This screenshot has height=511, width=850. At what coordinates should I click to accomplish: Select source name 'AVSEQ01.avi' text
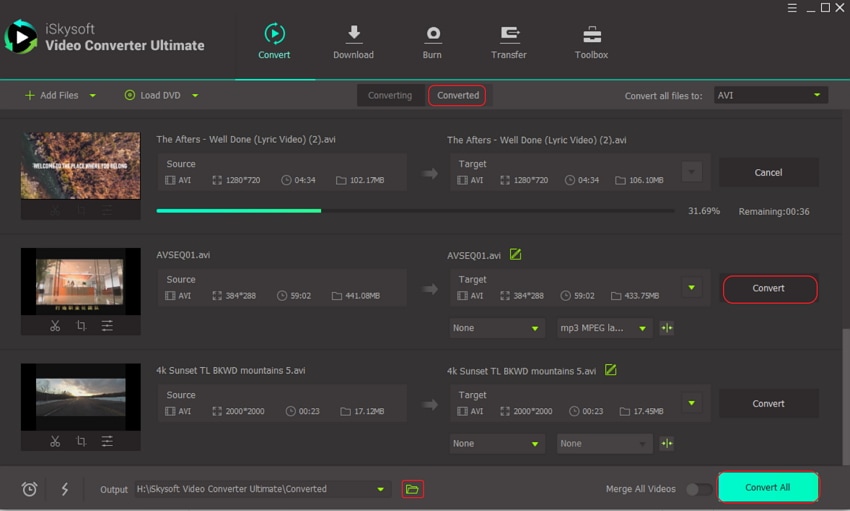tap(183, 255)
